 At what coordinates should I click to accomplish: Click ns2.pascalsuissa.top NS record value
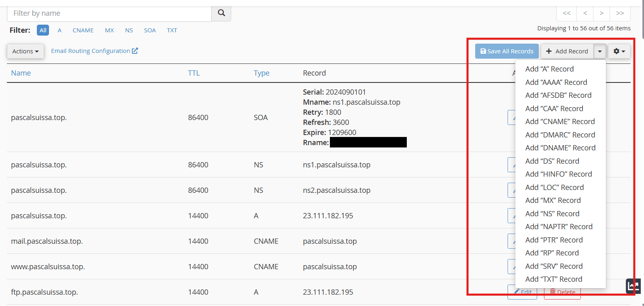coord(337,190)
